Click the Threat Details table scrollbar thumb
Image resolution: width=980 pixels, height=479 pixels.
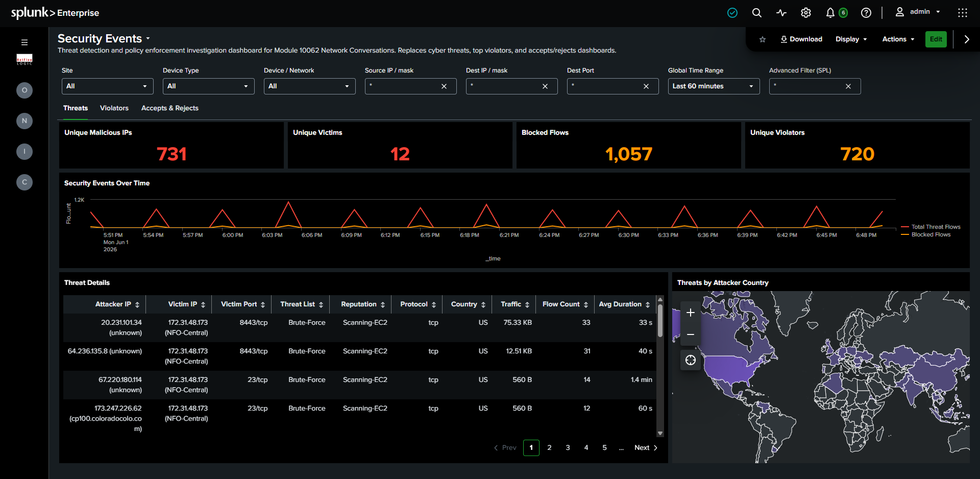tap(660, 321)
